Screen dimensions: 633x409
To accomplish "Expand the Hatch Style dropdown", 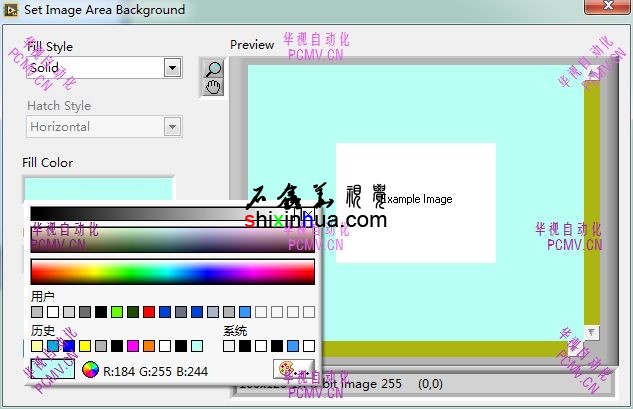I will tap(172, 127).
